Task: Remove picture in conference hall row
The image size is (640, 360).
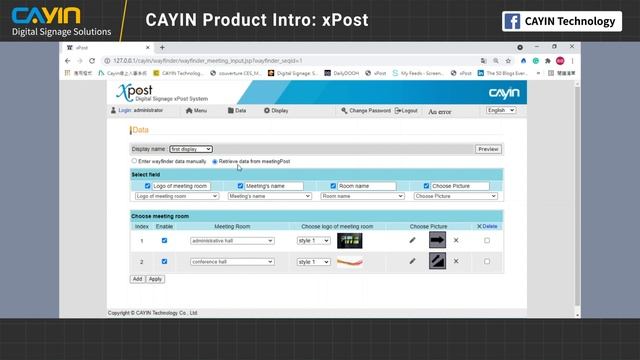Action: 456,261
